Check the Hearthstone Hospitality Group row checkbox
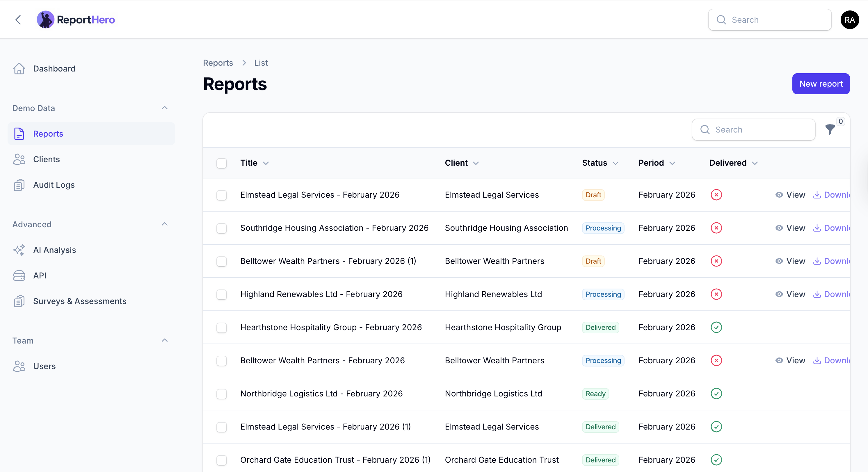The height and width of the screenshot is (472, 868). tap(221, 327)
